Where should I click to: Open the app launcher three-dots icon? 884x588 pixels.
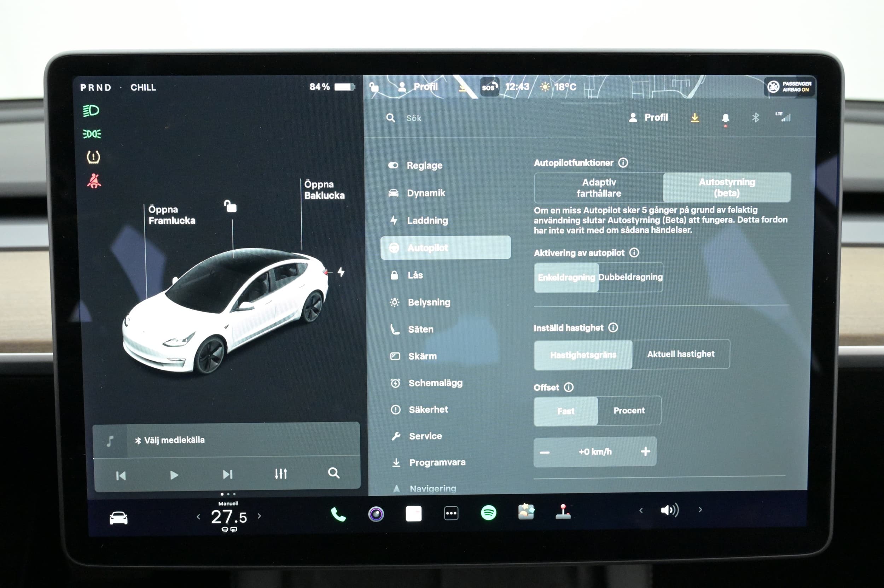click(x=451, y=513)
